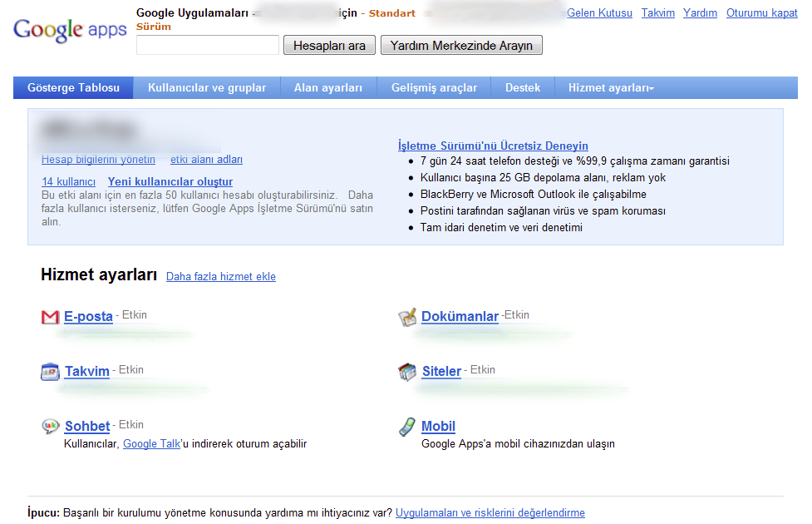
Task: Open the Gelen Kutusu link
Action: click(600, 13)
